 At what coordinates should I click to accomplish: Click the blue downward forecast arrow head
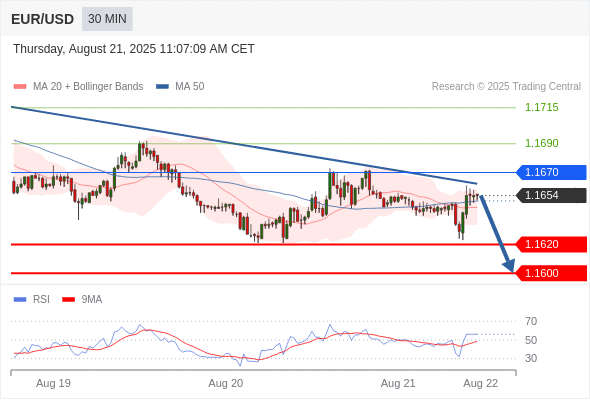point(509,266)
